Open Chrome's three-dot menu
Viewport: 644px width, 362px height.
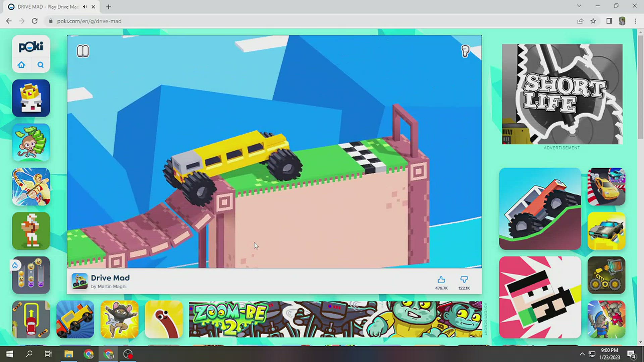635,21
